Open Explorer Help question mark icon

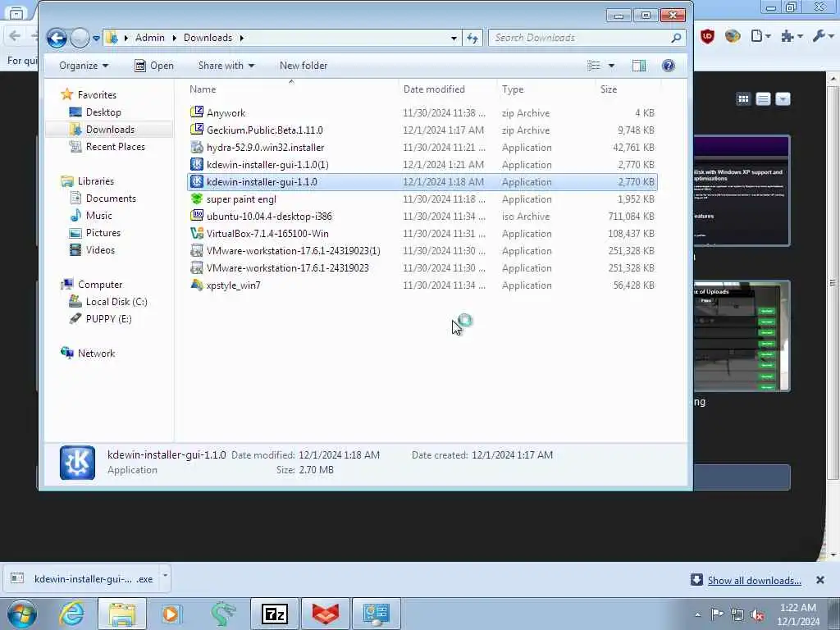coord(668,66)
